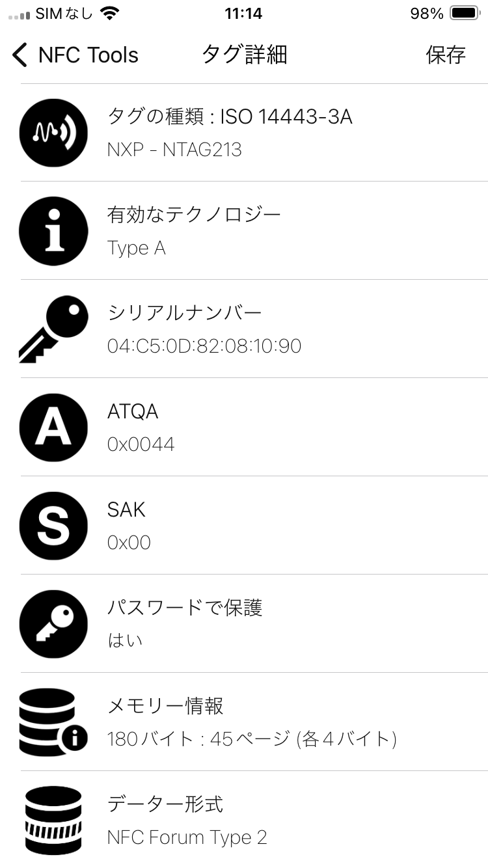This screenshot has width=488, height=868.
Task: Tap 保存 to save tag details
Action: (x=446, y=55)
